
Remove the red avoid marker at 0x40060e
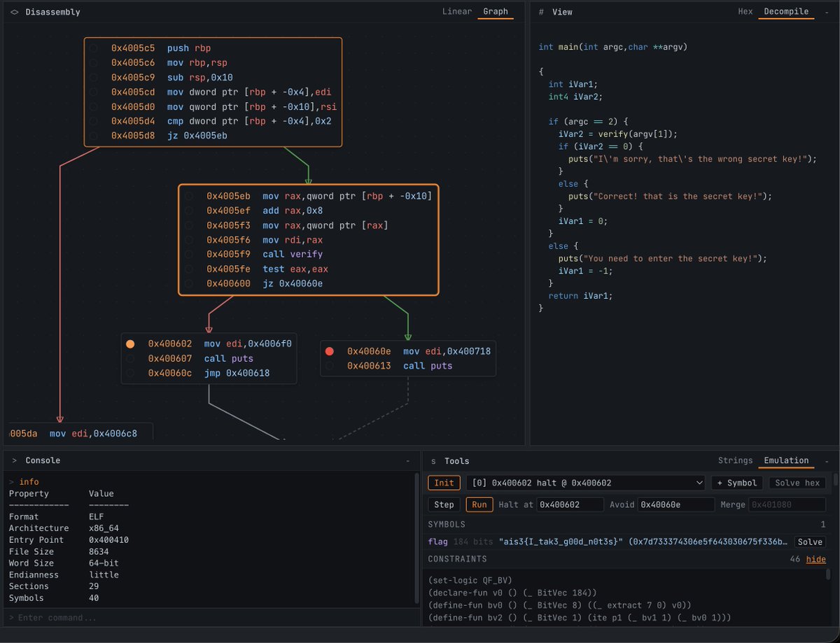(x=330, y=351)
